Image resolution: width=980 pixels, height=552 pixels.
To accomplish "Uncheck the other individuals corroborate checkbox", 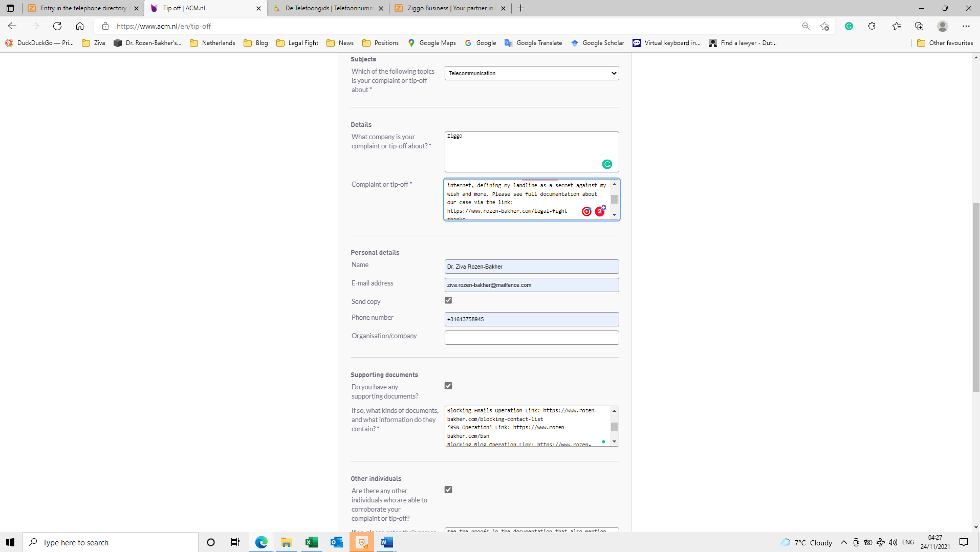I will pyautogui.click(x=448, y=490).
